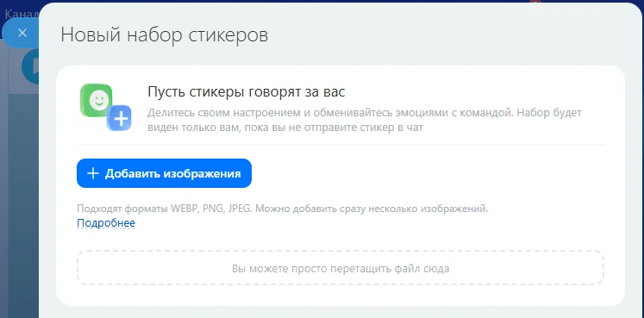Click the 'Добавить изображения' button

(164, 173)
